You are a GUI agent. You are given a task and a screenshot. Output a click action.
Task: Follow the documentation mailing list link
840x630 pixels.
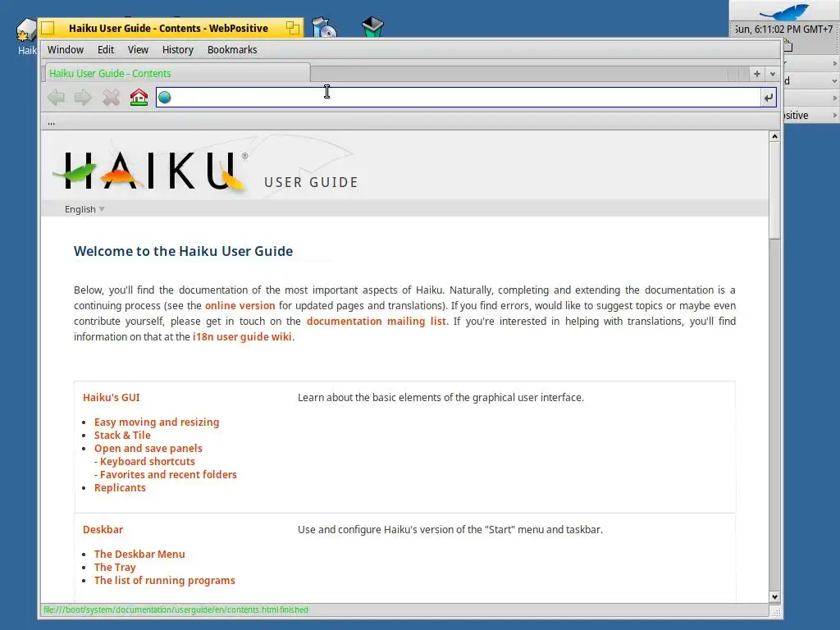(x=376, y=322)
